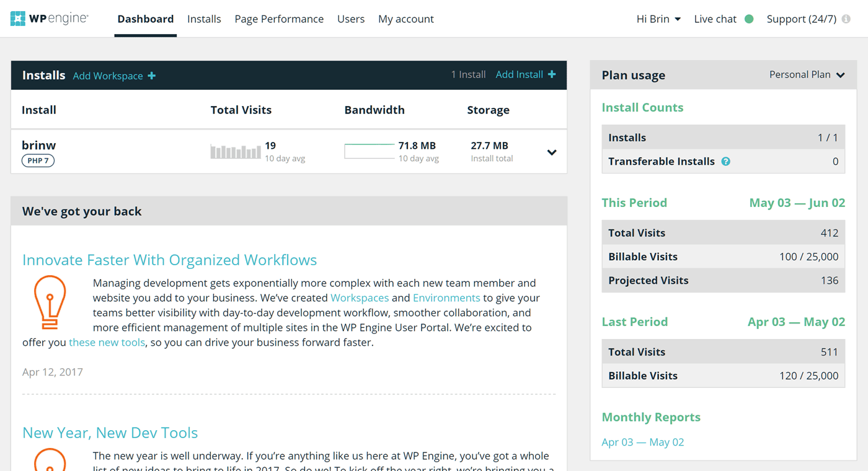Image resolution: width=868 pixels, height=471 pixels.
Task: Click the Environments link in article
Action: pos(446,298)
